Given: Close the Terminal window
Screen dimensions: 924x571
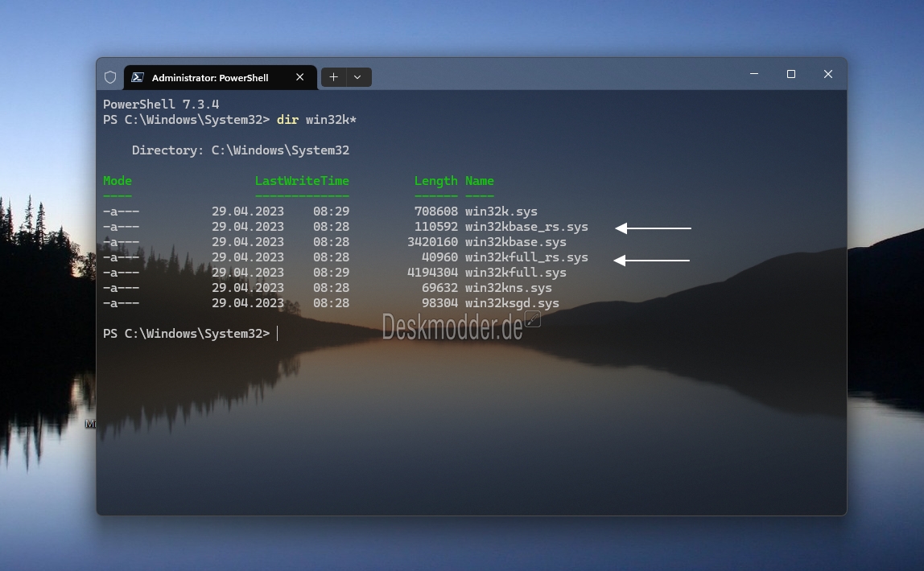Looking at the screenshot, I should (828, 73).
